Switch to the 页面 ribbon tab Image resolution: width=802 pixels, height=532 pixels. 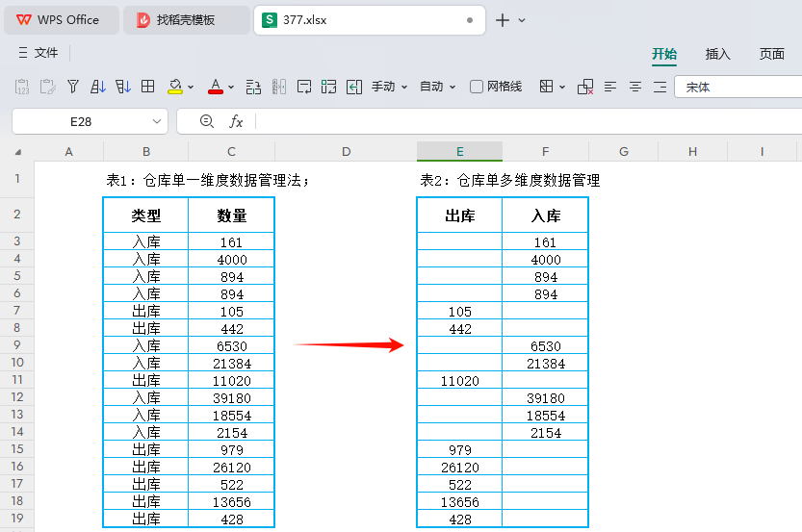[x=772, y=54]
